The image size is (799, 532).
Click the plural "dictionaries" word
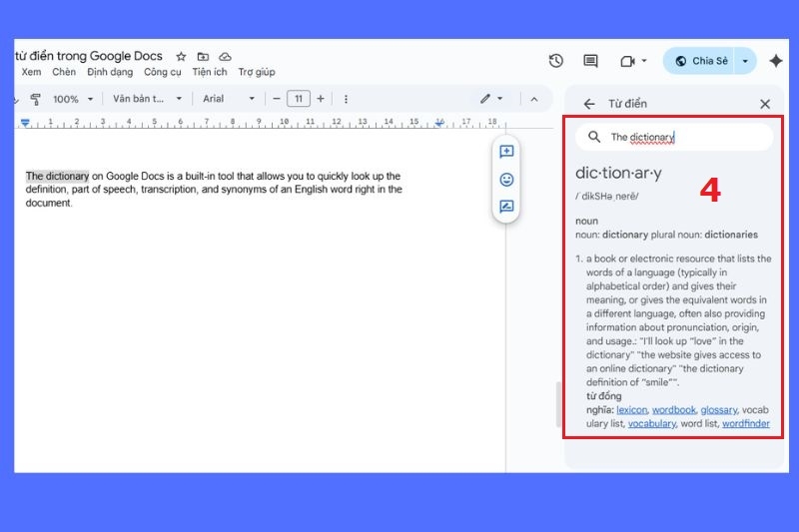point(731,235)
